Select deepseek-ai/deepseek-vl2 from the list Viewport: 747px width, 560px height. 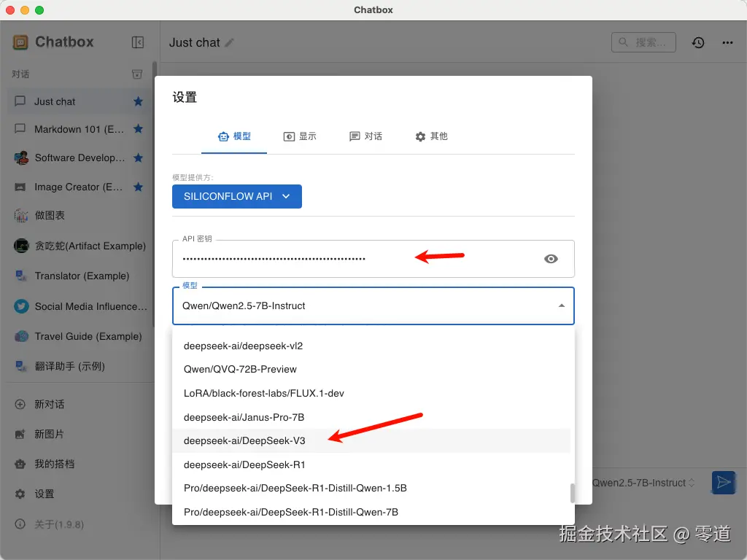(371, 346)
